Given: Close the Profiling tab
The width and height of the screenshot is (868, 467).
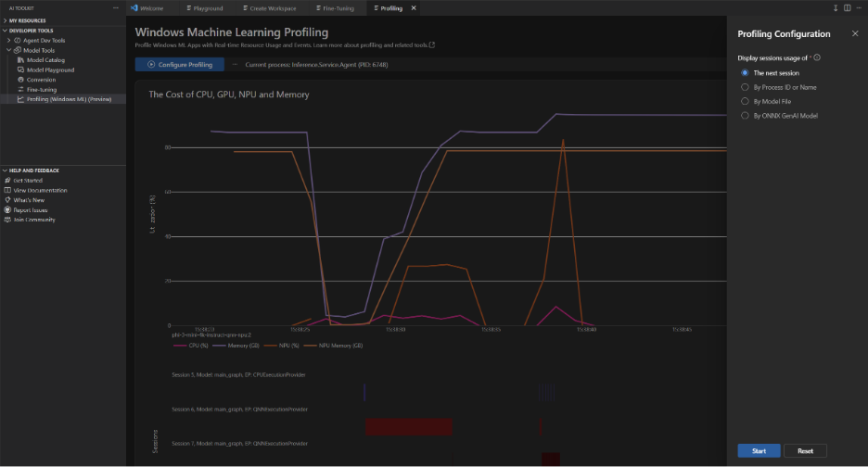Looking at the screenshot, I should pyautogui.click(x=414, y=8).
